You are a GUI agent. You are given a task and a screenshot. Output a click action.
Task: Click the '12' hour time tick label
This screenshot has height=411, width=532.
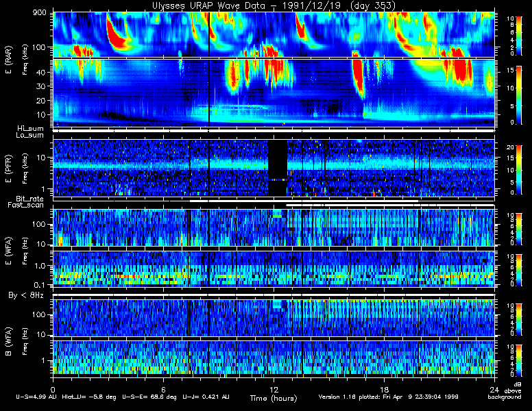click(x=274, y=389)
